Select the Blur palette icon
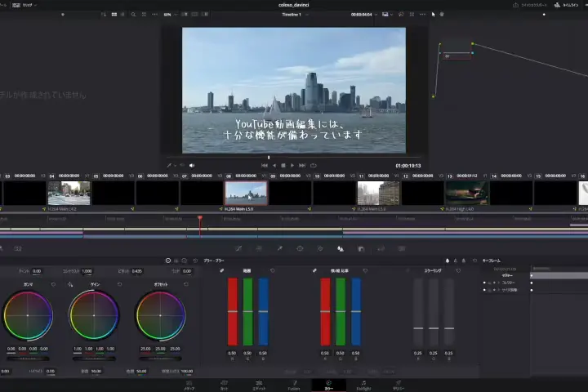 (x=341, y=249)
